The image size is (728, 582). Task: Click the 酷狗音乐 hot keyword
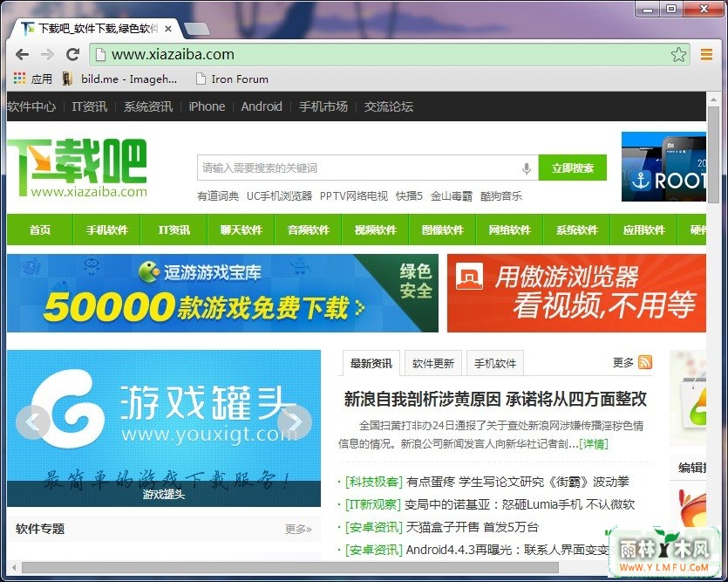(x=501, y=196)
